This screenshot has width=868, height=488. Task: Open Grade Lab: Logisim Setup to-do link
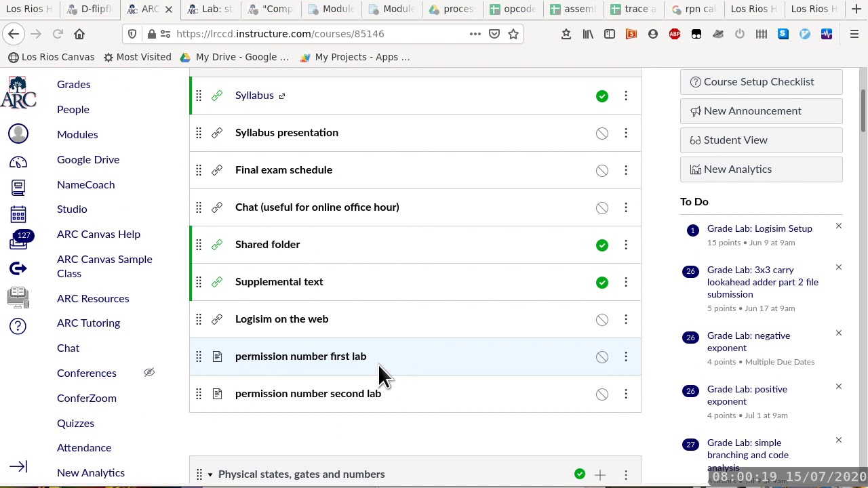[759, 228]
